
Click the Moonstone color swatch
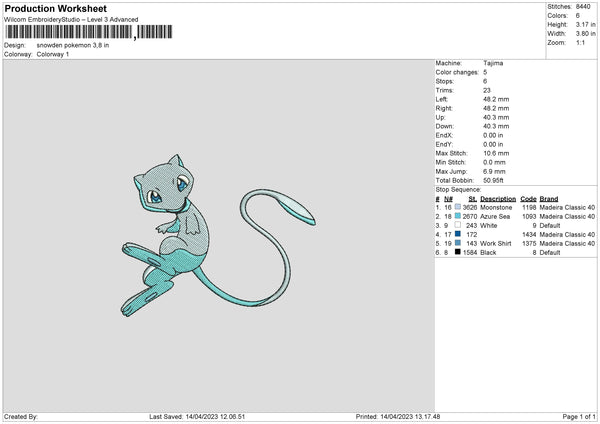[x=458, y=207]
